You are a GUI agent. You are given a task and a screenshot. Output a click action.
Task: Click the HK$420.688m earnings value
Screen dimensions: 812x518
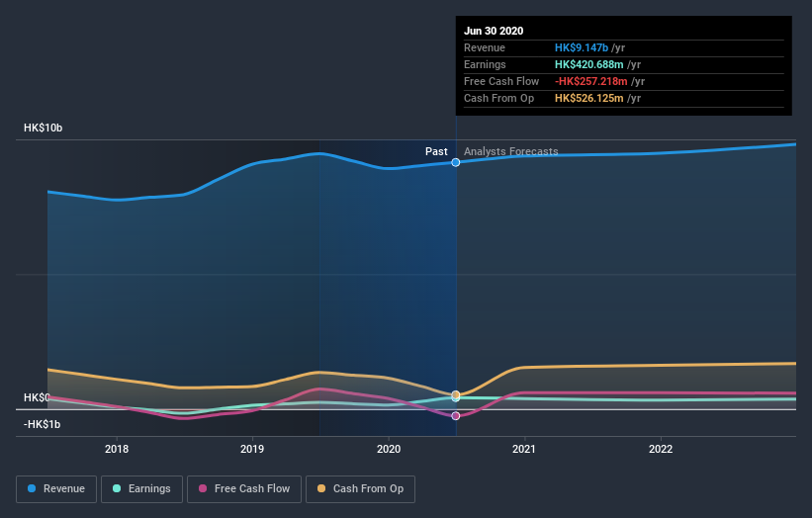588,64
